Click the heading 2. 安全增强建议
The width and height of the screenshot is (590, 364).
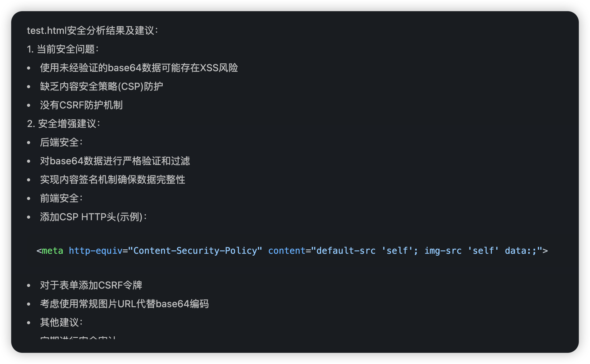[63, 124]
